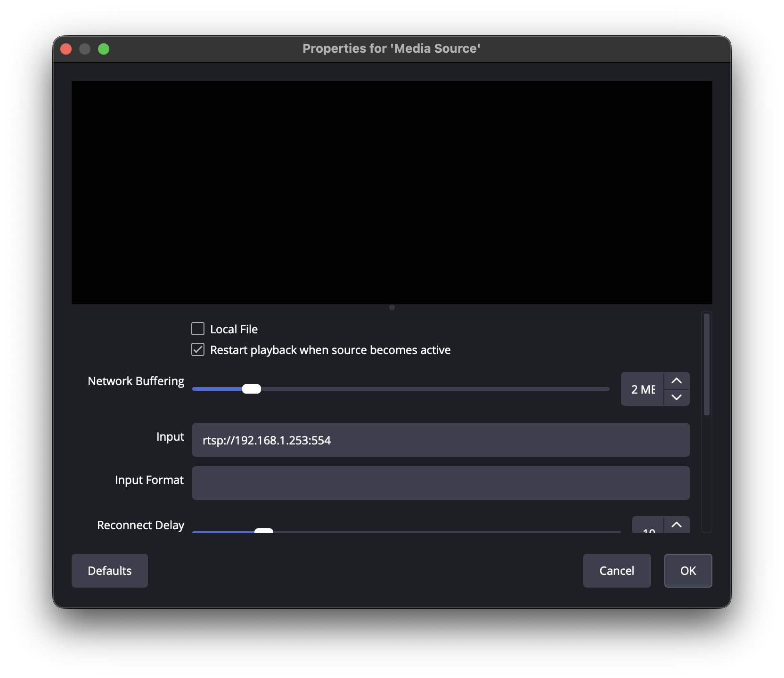Cancel the Media Source properties dialog
Image resolution: width=784 pixels, height=678 pixels.
(x=617, y=571)
